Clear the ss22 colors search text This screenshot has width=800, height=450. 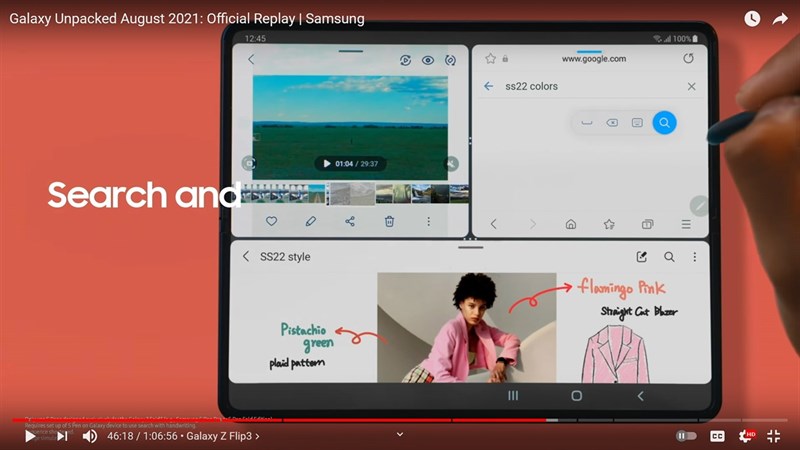pyautogui.click(x=691, y=86)
